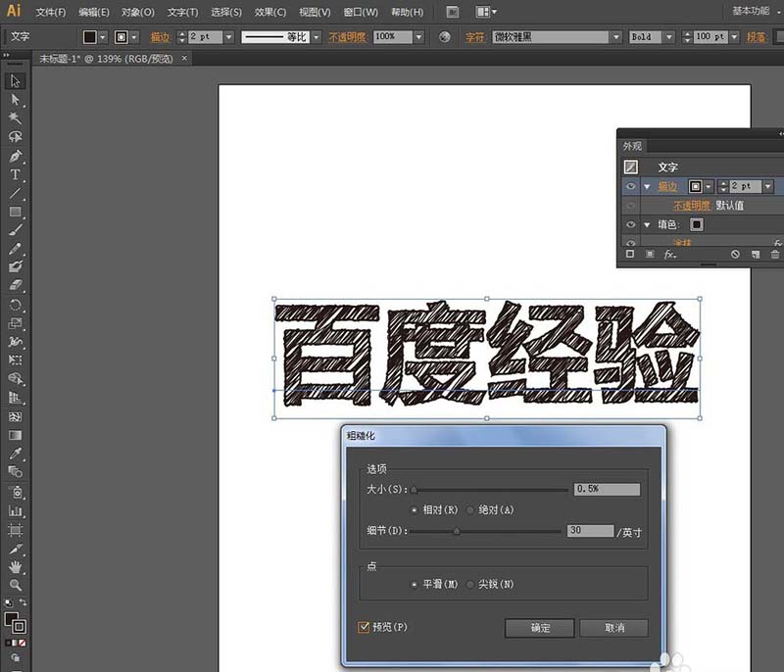
Task: Open the 对象(O) menu
Action: (x=137, y=12)
